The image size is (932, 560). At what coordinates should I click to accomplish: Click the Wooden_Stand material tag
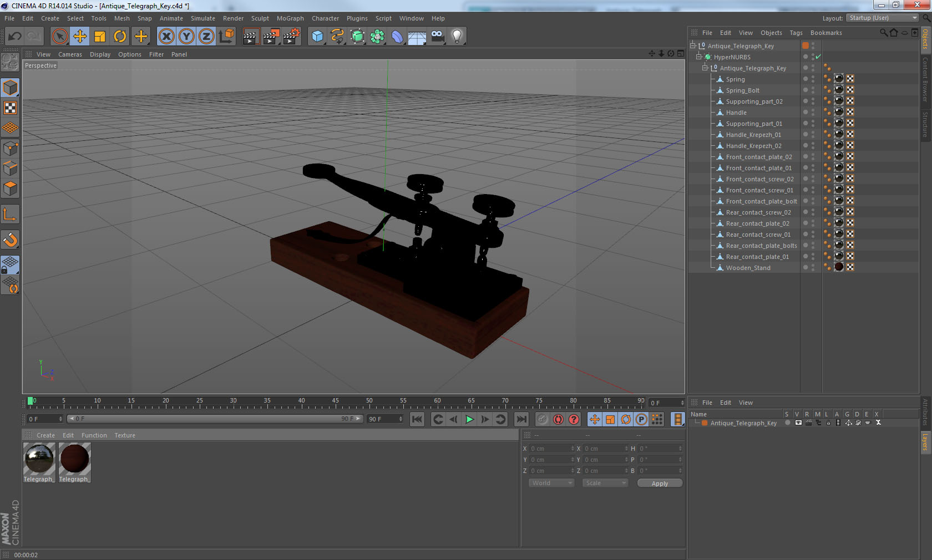pos(839,267)
